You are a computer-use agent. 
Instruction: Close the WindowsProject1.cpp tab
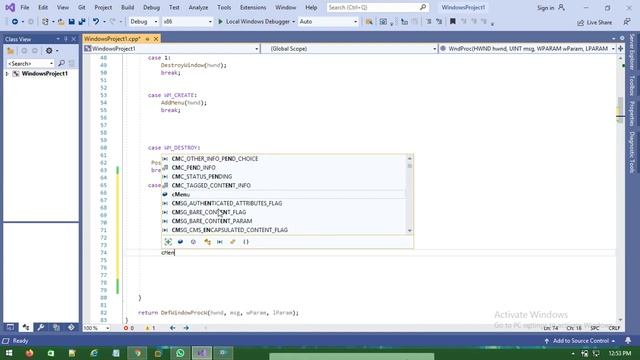156,39
